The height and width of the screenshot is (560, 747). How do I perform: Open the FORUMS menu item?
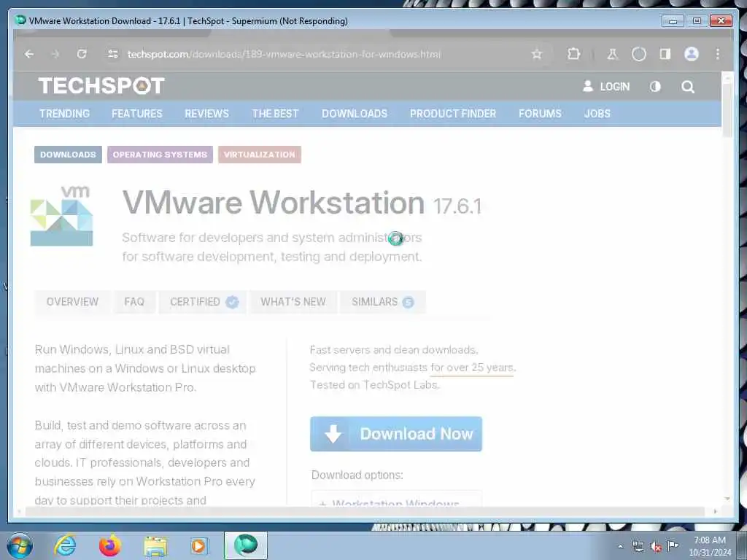[540, 114]
